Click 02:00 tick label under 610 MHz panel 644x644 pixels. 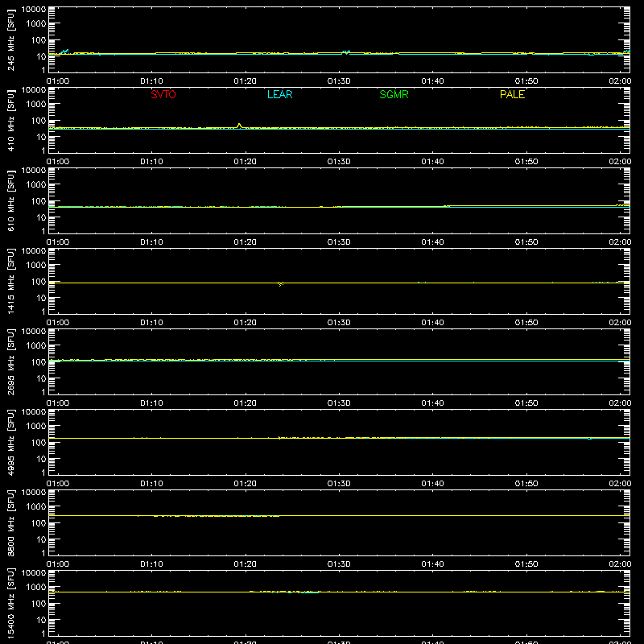(x=620, y=242)
